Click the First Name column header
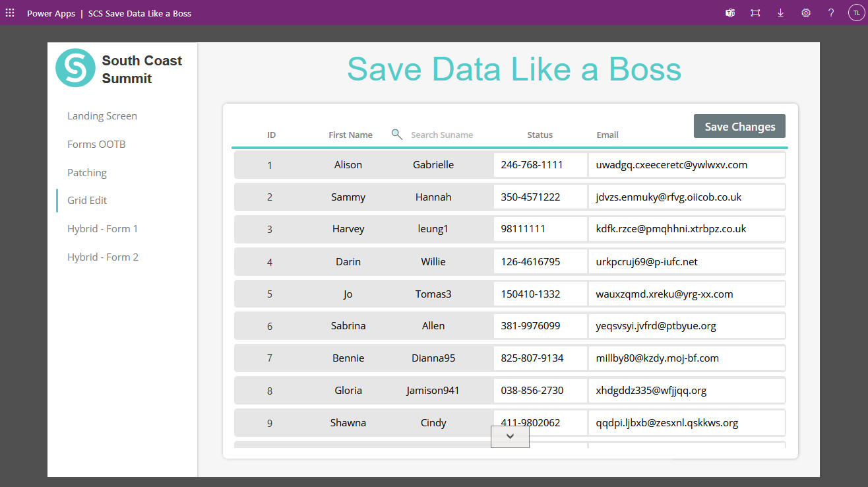The height and width of the screenshot is (487, 868). click(x=350, y=135)
